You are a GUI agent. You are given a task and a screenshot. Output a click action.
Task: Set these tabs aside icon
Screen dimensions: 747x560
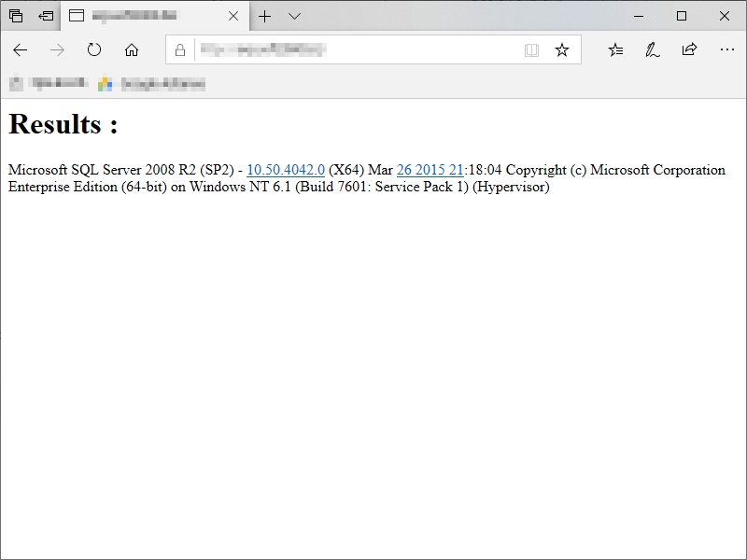[x=46, y=16]
